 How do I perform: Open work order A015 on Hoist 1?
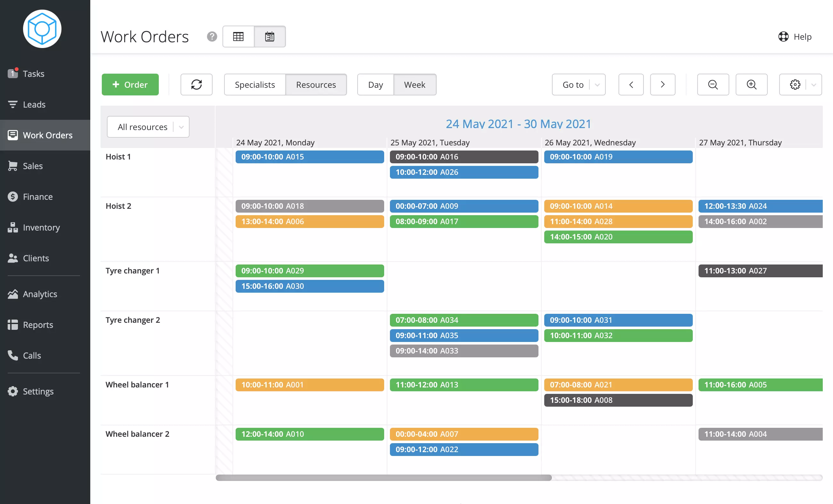[310, 157]
